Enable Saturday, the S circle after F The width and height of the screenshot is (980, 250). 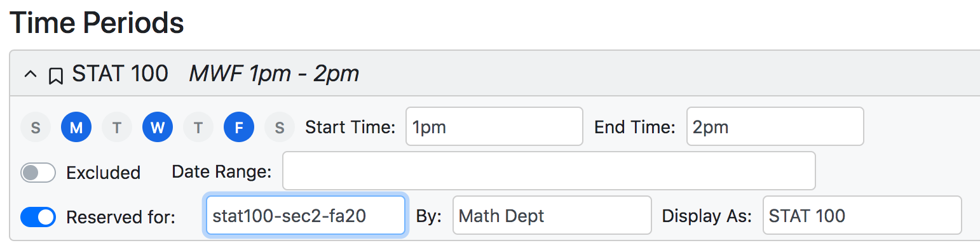(280, 127)
